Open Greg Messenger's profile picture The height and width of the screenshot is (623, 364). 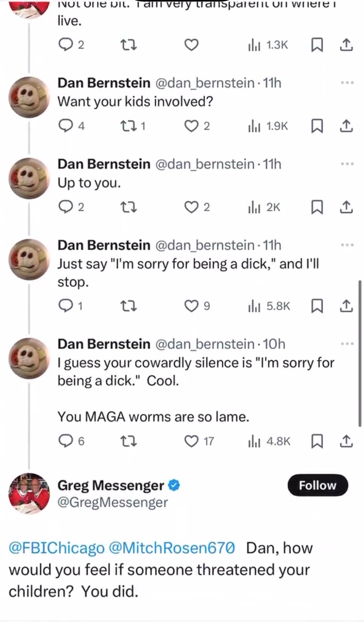[x=29, y=494]
